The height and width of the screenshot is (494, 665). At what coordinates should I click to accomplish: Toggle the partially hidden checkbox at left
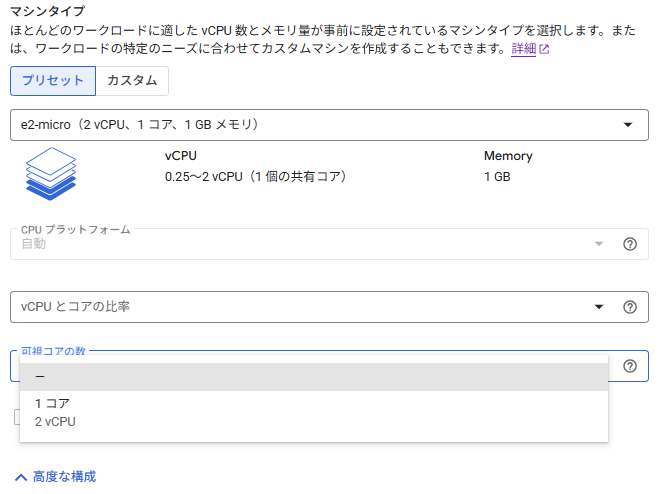[16, 417]
